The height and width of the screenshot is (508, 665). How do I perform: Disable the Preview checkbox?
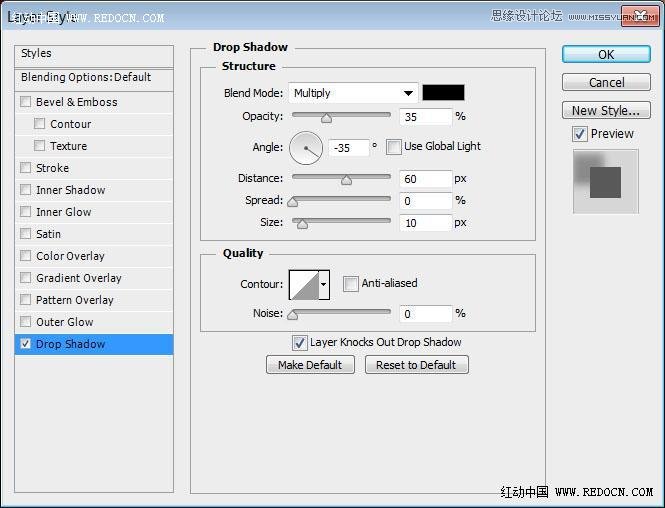(579, 134)
